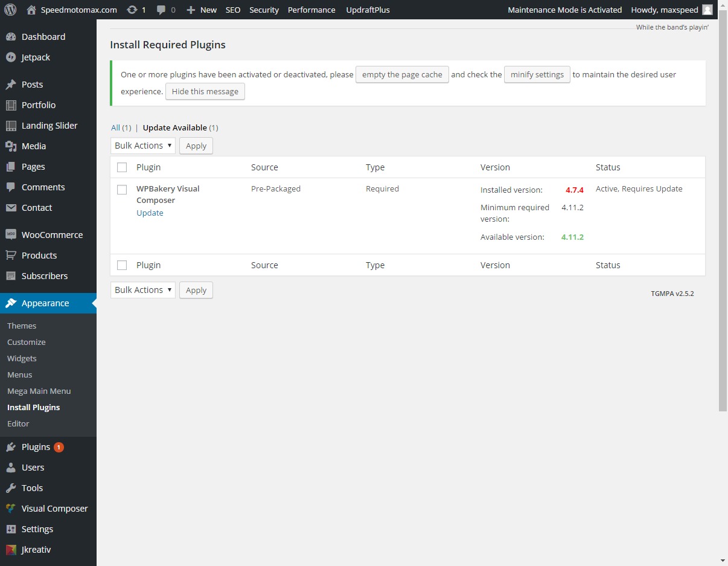Image resolution: width=728 pixels, height=566 pixels.
Task: Click the Install Plugins submenu item
Action: click(x=34, y=407)
